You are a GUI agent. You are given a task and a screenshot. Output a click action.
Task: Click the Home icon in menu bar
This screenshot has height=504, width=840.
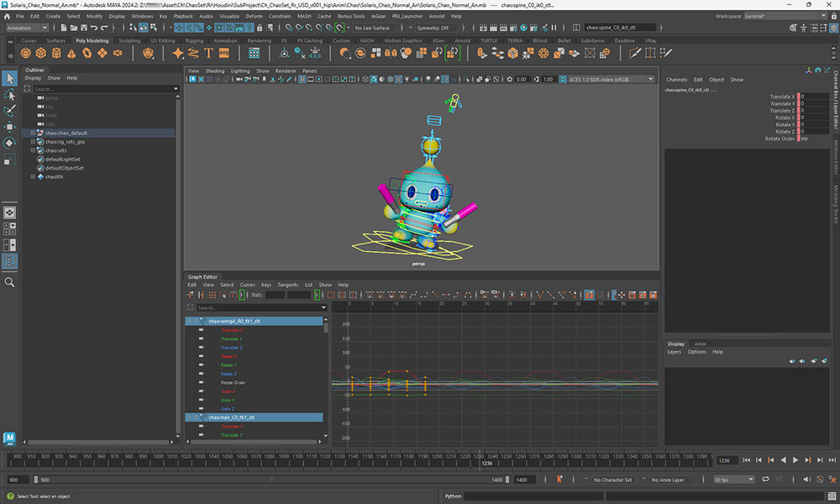click(7, 17)
